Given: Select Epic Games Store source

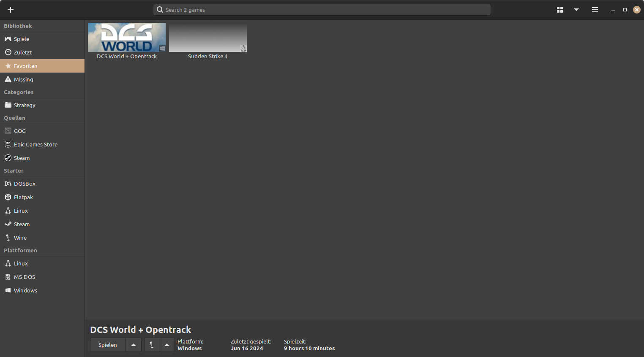Looking at the screenshot, I should [42, 144].
